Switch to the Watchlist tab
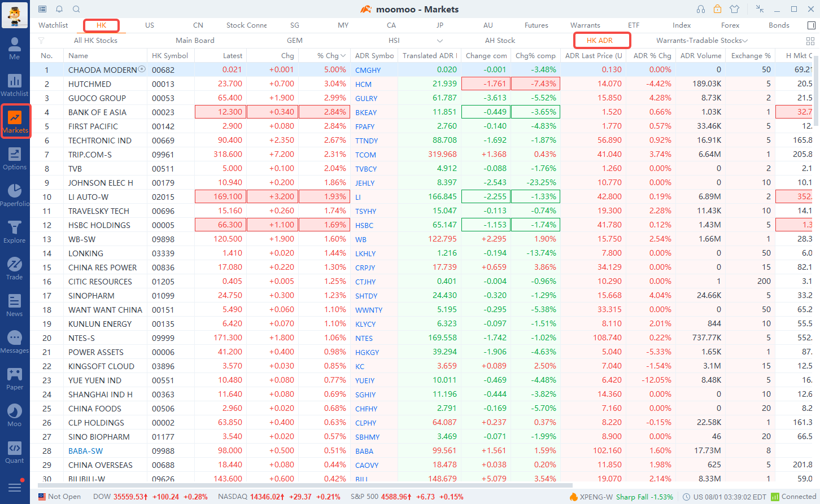The image size is (820, 504). coord(53,25)
